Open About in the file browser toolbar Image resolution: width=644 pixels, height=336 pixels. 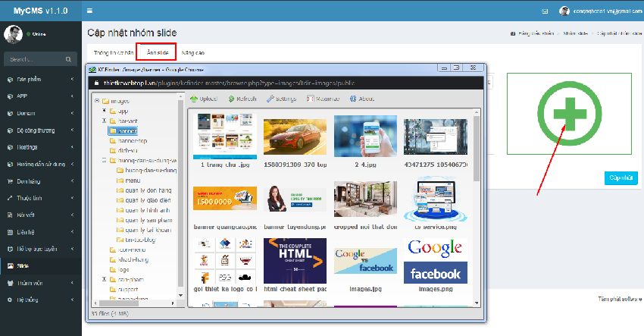click(x=361, y=99)
